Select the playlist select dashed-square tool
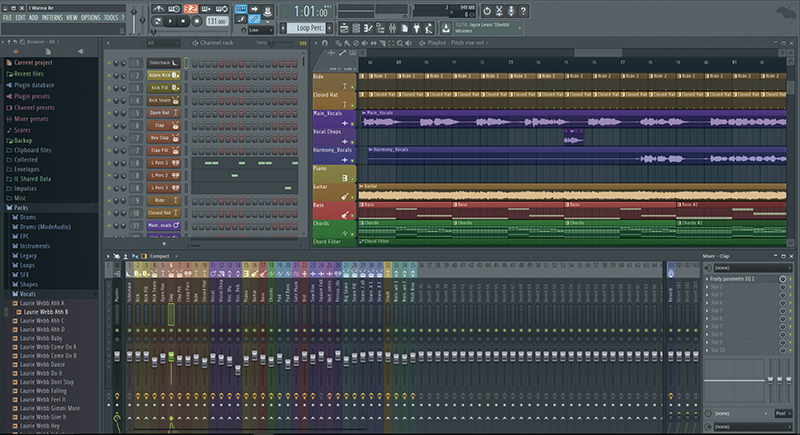 click(391, 43)
